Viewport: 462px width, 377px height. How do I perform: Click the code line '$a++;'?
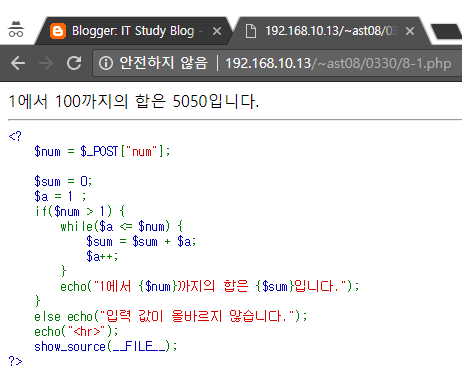(x=102, y=256)
